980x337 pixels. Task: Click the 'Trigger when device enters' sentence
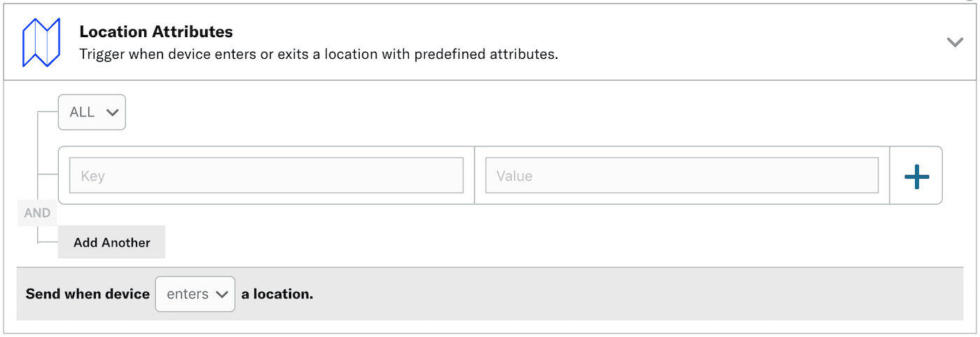[x=175, y=54]
